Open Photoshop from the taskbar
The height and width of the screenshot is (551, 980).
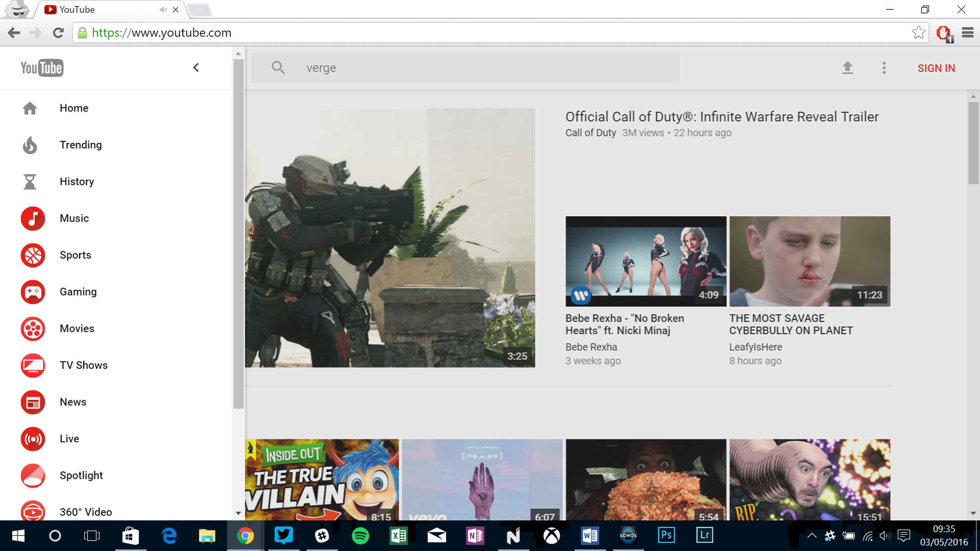pos(666,535)
